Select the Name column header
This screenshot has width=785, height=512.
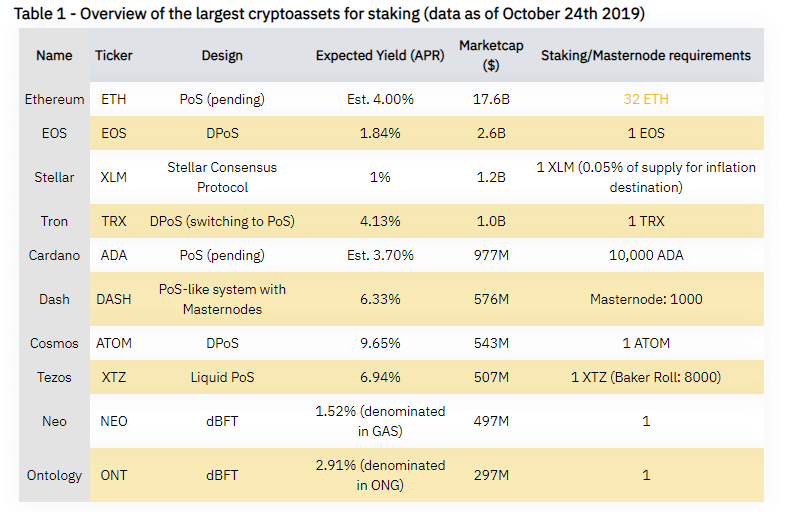click(54, 55)
